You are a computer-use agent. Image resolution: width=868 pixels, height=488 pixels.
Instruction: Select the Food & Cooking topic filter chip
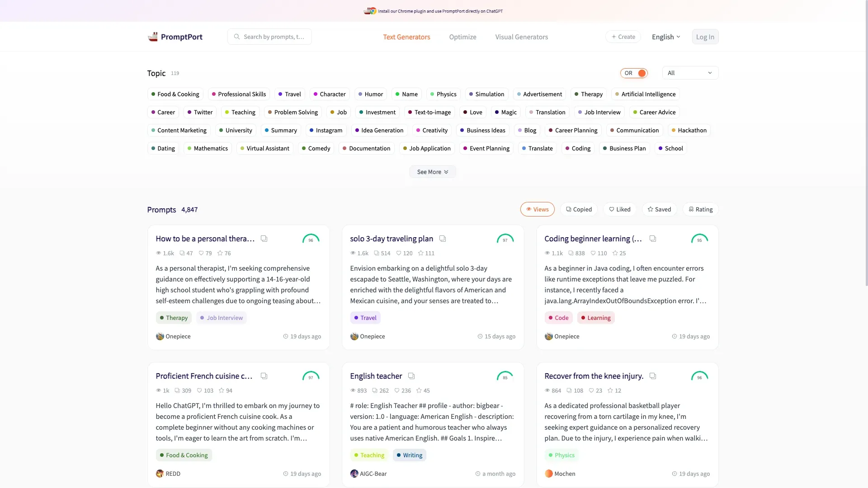click(175, 94)
